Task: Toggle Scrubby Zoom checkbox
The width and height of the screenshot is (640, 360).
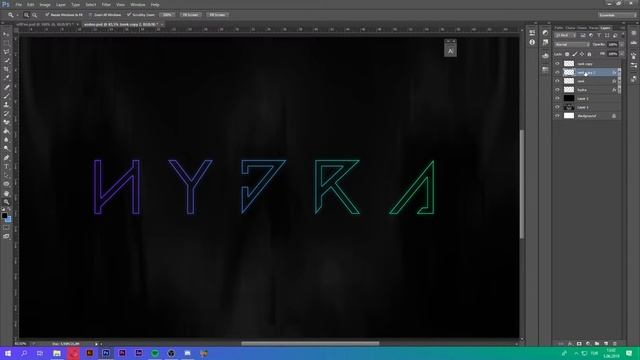Action: pyautogui.click(x=129, y=15)
